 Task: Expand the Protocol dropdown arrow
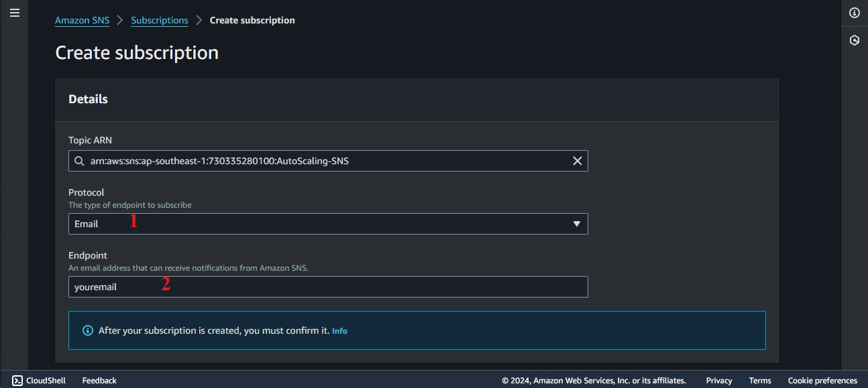[577, 224]
